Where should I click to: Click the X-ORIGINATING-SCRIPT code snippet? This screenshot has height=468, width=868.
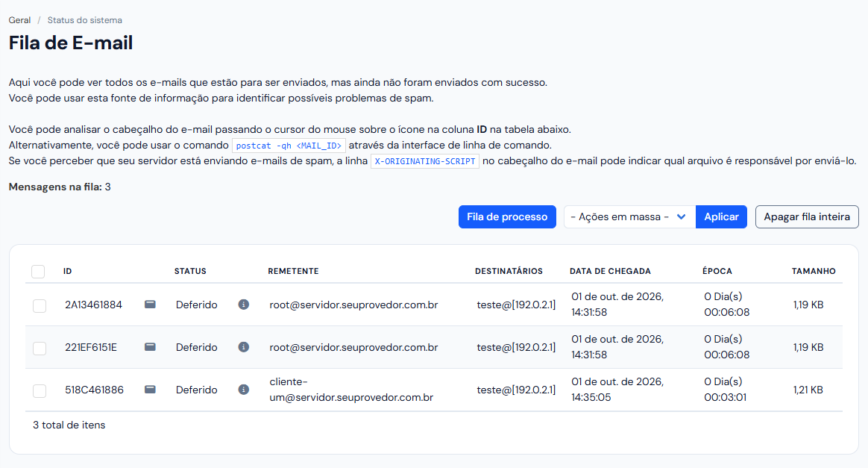pyautogui.click(x=424, y=161)
